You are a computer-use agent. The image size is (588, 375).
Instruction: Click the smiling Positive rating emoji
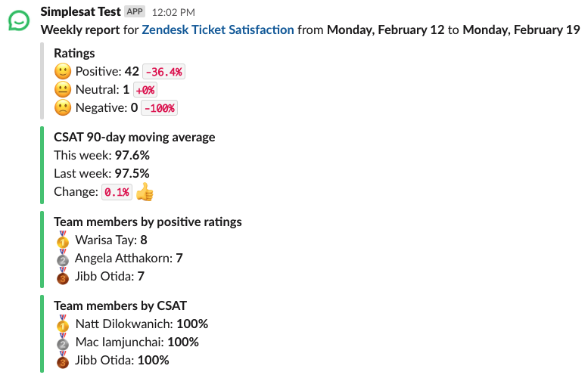click(x=63, y=71)
